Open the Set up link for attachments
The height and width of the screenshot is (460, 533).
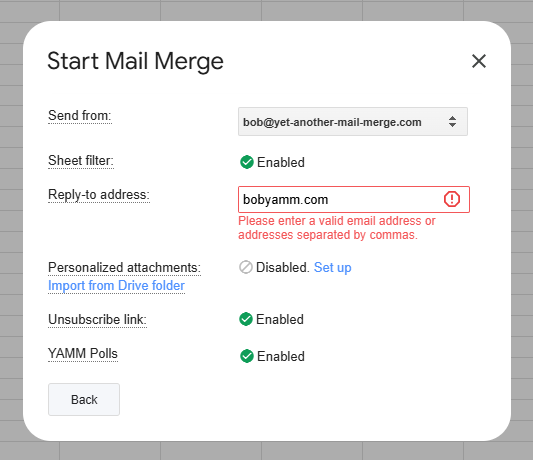(332, 268)
